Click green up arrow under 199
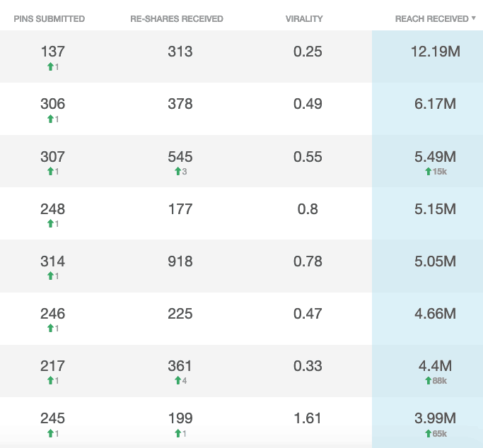Screen dimensions: 483x448 [178, 434]
